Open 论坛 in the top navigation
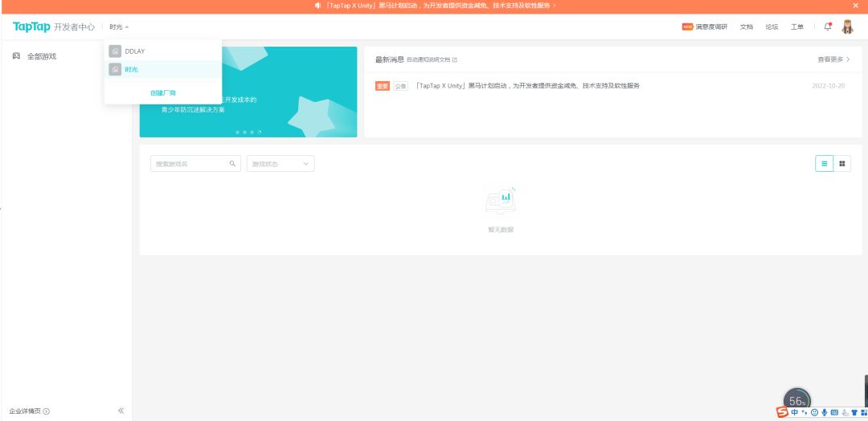Image resolution: width=868 pixels, height=421 pixels. [x=772, y=27]
